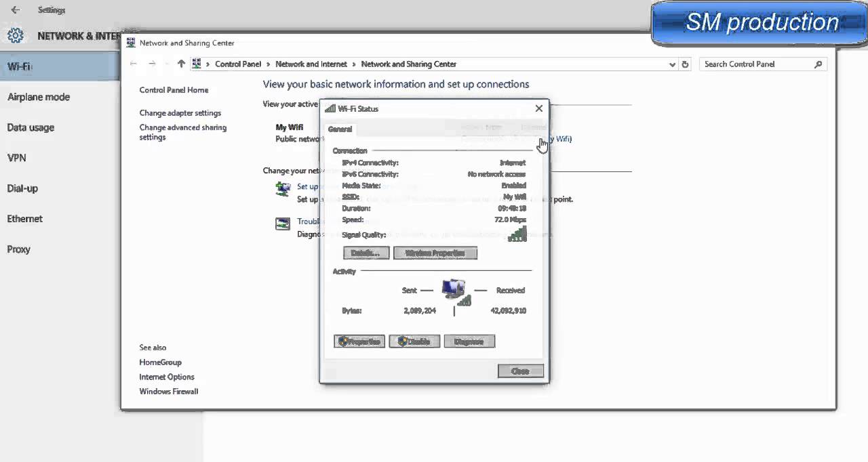Click the back arrow in Settings window

coord(16,10)
